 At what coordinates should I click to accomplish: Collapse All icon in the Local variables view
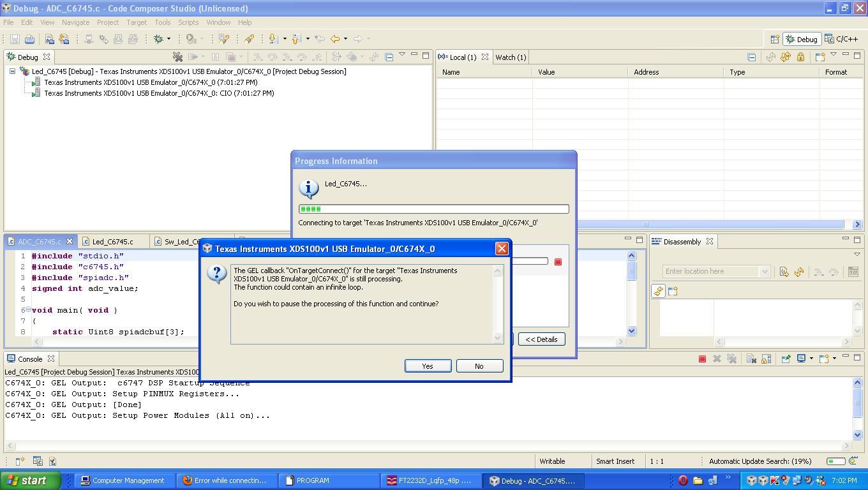(751, 57)
